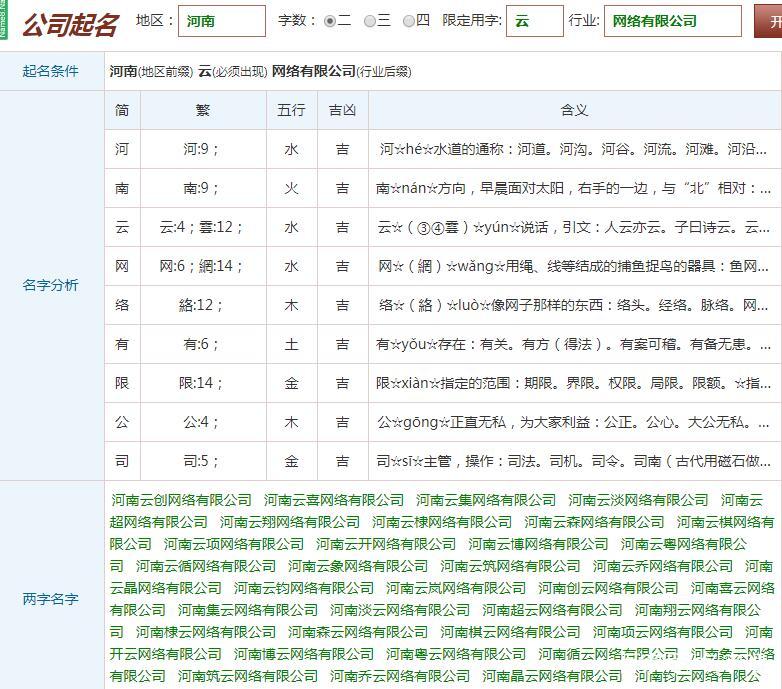Click the 行业 input field 网络有限公司
Screen dimensions: 782x689
673,21
